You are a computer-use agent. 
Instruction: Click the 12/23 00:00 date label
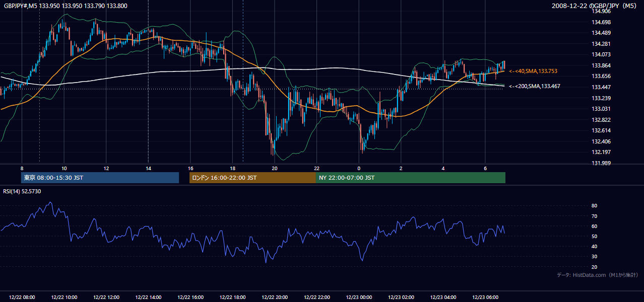tap(359, 297)
